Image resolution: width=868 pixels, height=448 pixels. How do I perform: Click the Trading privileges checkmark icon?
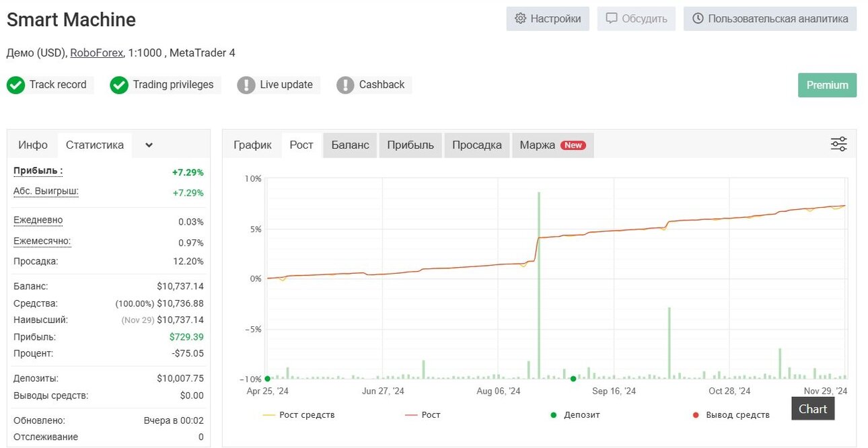coord(119,85)
